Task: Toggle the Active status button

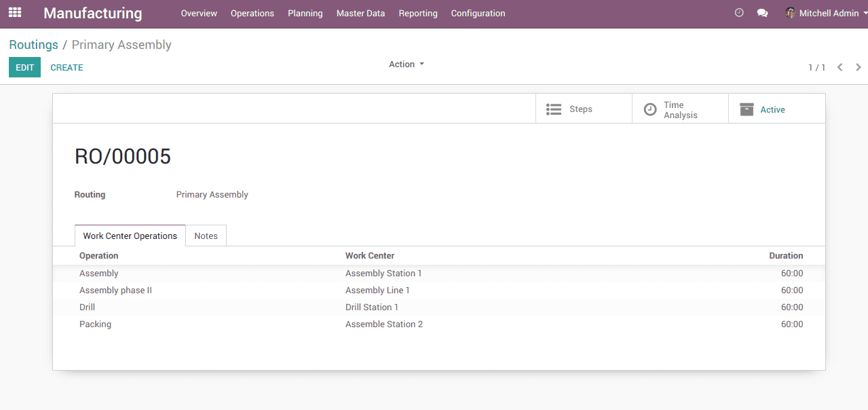Action: coord(776,109)
